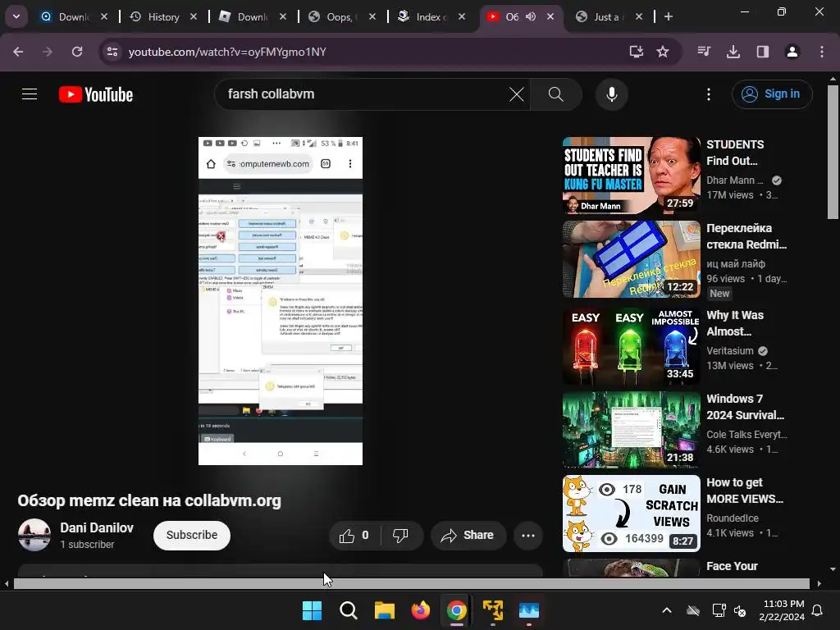Image resolution: width=840 pixels, height=630 pixels.
Task: Like this video
Action: (354, 535)
